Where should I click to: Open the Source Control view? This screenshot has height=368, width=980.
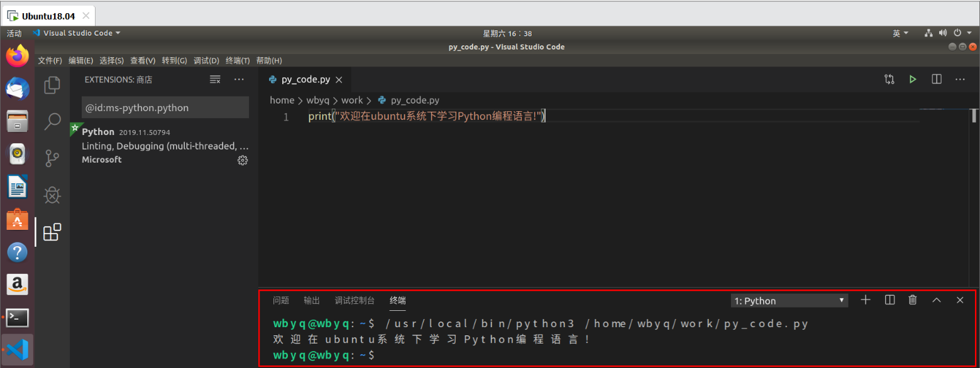click(52, 158)
